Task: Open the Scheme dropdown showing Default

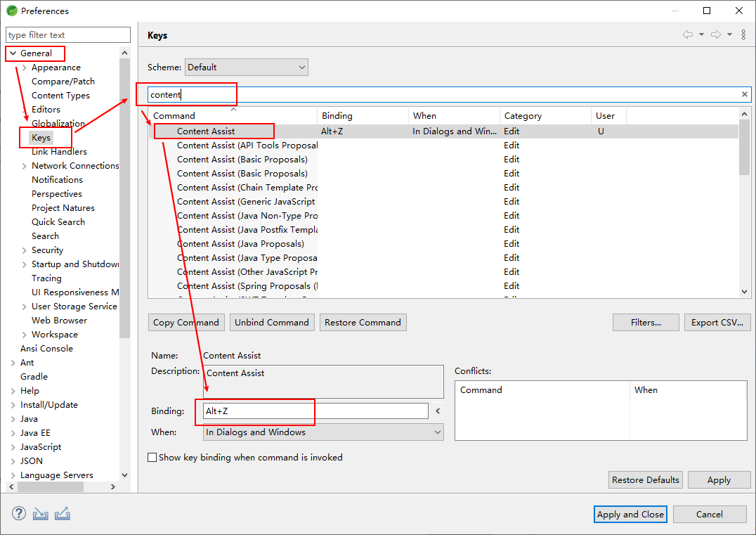Action: point(247,67)
